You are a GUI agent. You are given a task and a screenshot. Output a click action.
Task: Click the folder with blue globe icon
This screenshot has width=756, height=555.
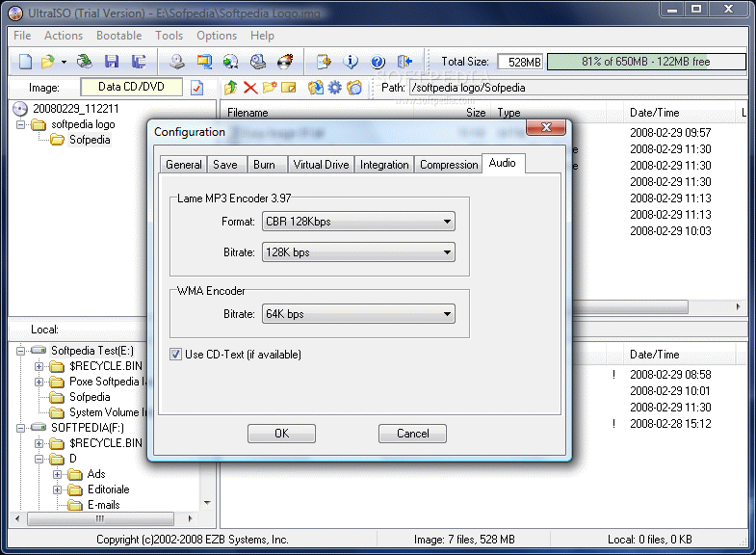[x=353, y=88]
